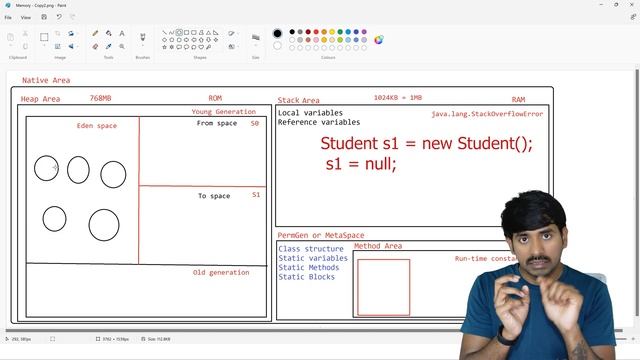This screenshot has height=360, width=640.
Task: Choose the purple colour swatch
Action: 364,32
